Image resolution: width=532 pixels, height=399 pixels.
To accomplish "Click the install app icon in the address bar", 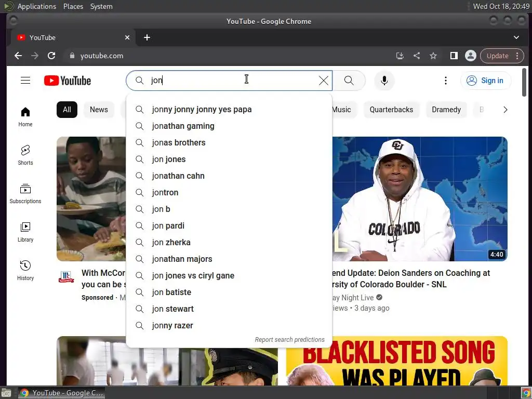I will 400,56.
